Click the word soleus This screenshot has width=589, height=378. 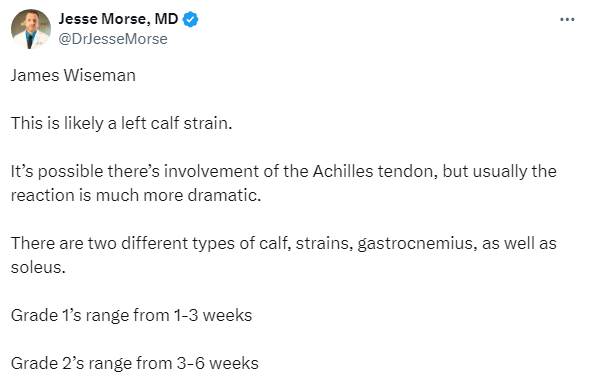tap(38, 268)
